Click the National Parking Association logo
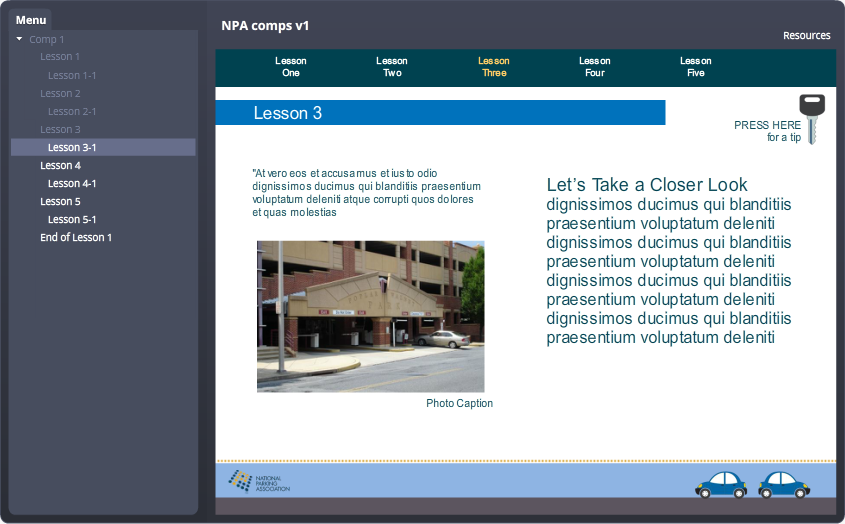Image resolution: width=845 pixels, height=524 pixels. click(x=259, y=481)
